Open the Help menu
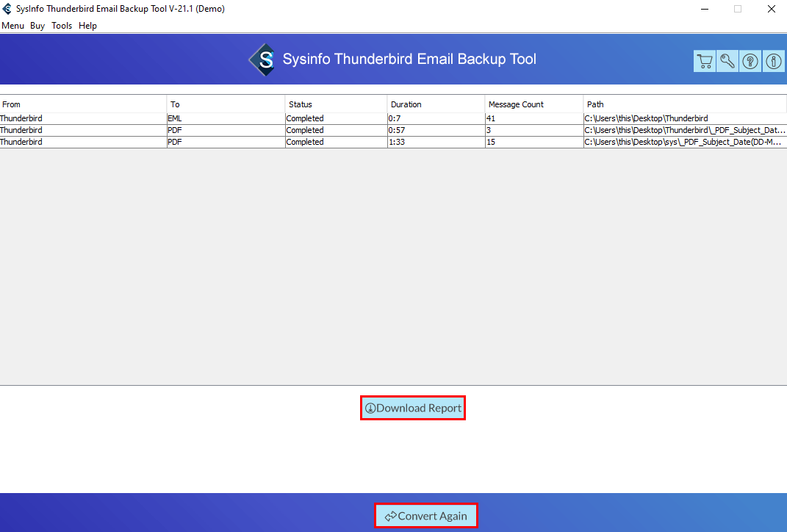Viewport: 787px width, 532px height. (x=87, y=26)
